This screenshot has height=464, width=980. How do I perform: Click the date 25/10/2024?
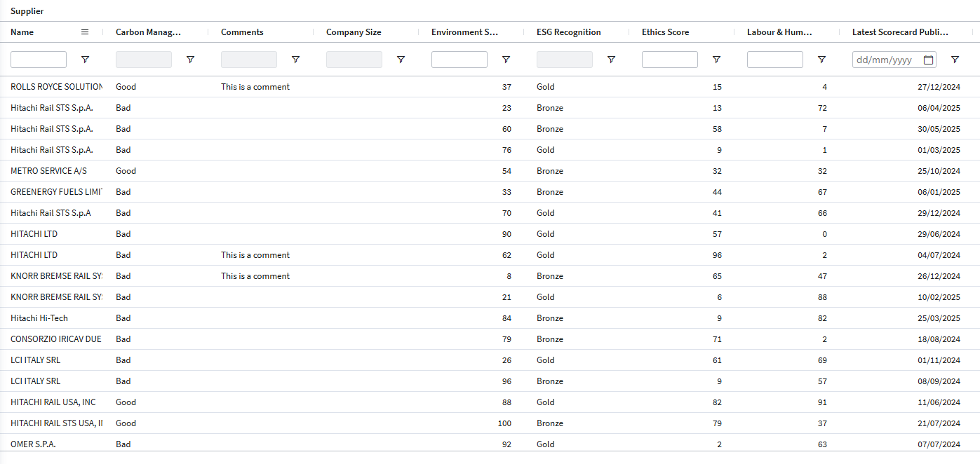[939, 171]
